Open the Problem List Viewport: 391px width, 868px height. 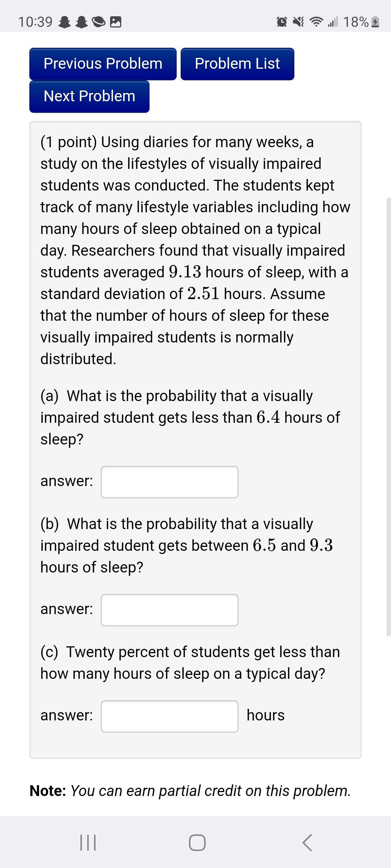(x=237, y=64)
